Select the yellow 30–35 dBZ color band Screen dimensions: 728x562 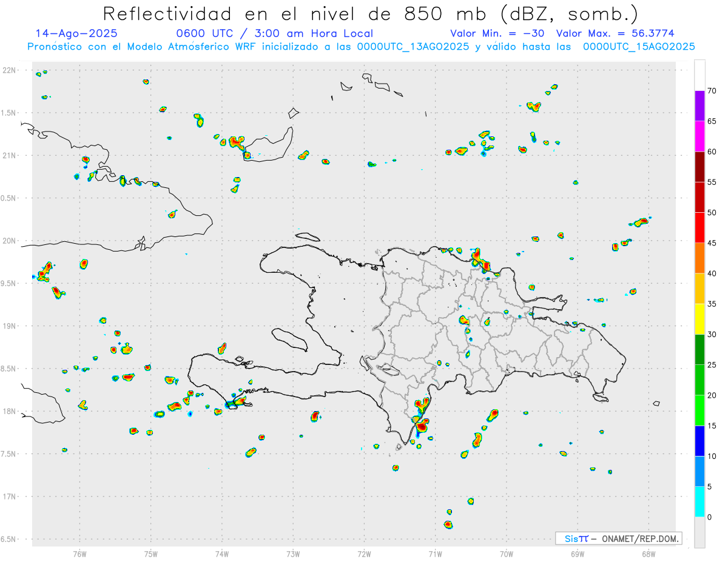click(x=700, y=319)
